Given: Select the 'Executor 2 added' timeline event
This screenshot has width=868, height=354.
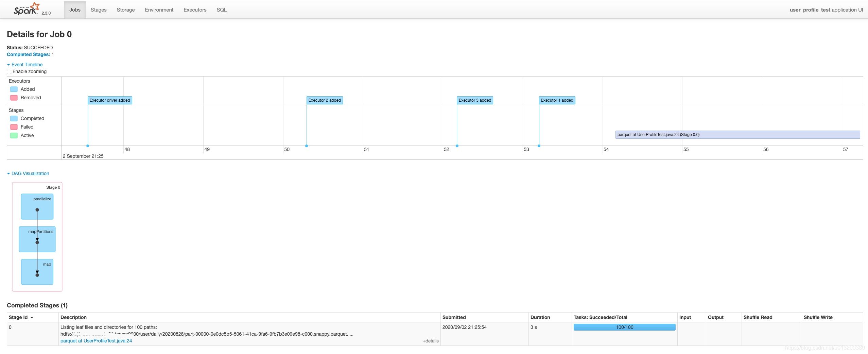Looking at the screenshot, I should coord(325,100).
